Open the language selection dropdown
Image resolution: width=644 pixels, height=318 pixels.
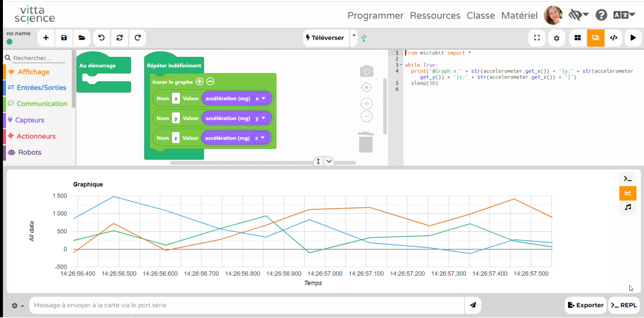(x=624, y=15)
